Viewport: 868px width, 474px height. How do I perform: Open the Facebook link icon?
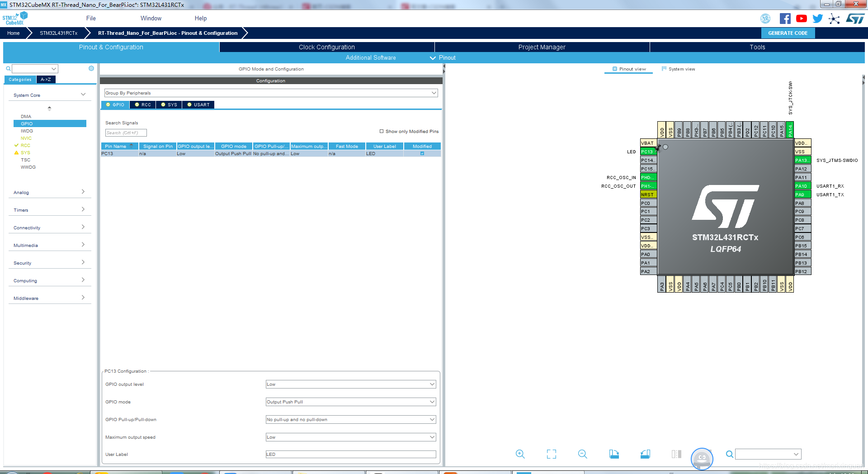785,19
